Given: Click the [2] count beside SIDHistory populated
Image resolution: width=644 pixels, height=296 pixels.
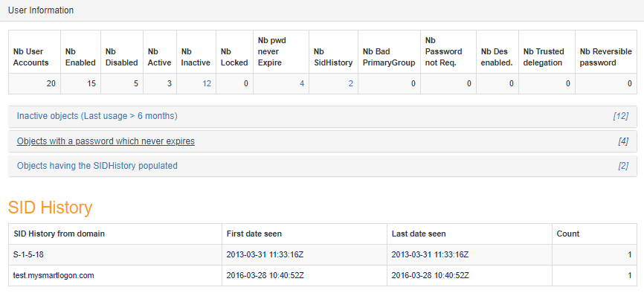Looking at the screenshot, I should pyautogui.click(x=623, y=166).
